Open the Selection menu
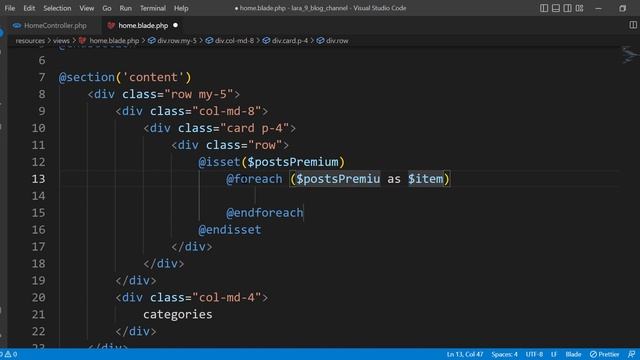The width and height of the screenshot is (640, 360). (57, 8)
